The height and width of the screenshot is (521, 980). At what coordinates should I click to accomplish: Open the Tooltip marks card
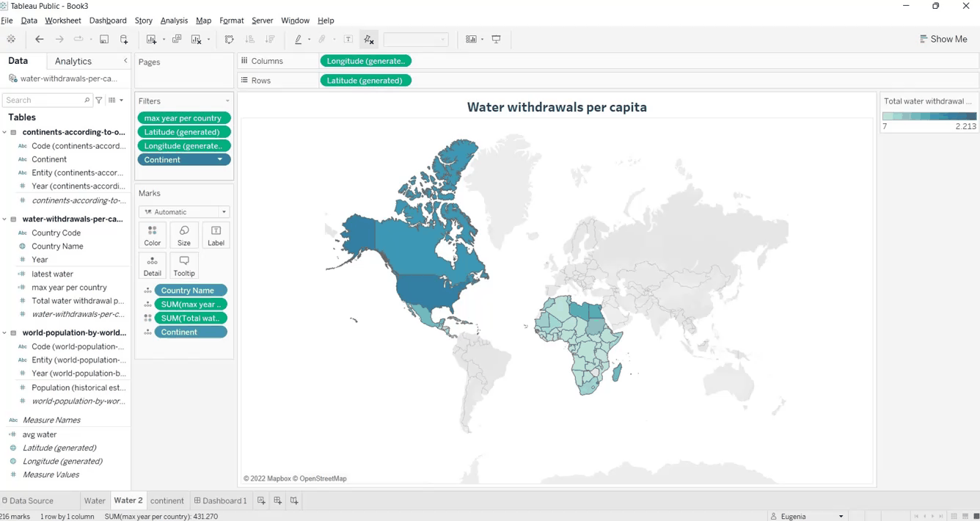coord(184,266)
